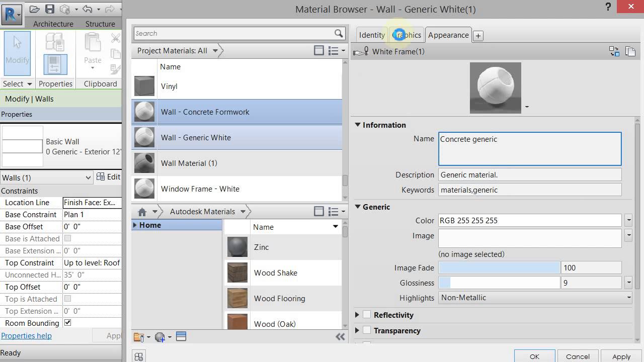
Task: Click the swap asset icon next to duplicate
Action: pyautogui.click(x=614, y=51)
